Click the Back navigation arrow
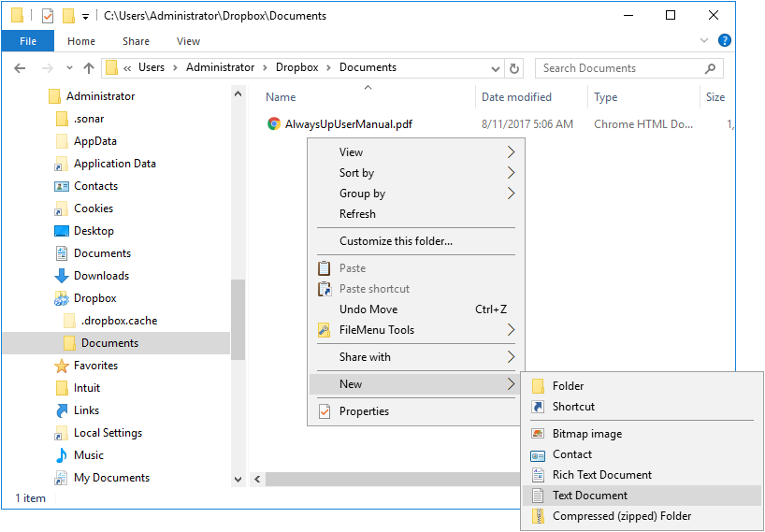This screenshot has width=765, height=532. tap(20, 68)
